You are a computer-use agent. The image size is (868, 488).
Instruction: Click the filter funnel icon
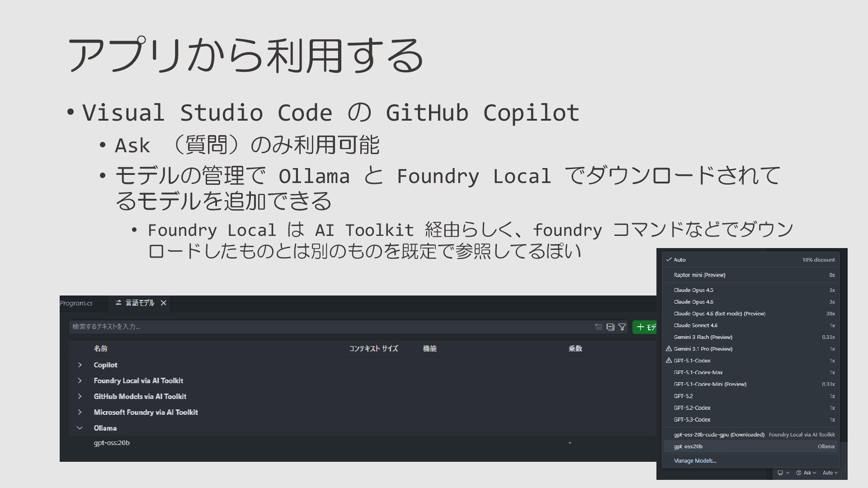pos(622,327)
